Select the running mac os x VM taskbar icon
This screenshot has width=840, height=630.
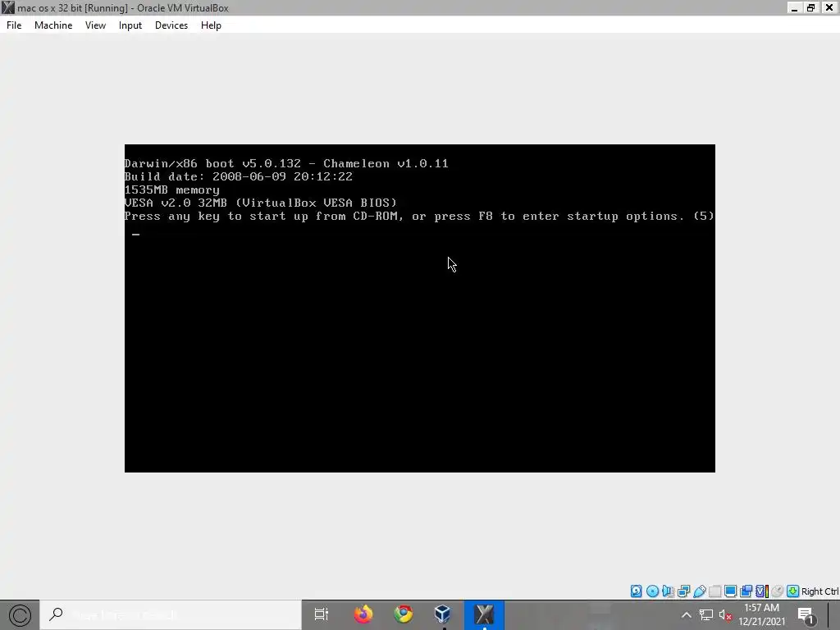pyautogui.click(x=484, y=614)
